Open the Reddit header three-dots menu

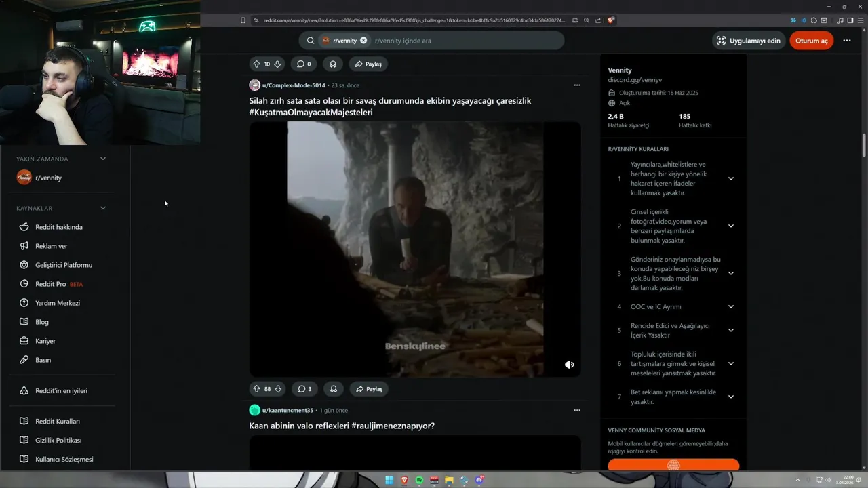point(847,41)
